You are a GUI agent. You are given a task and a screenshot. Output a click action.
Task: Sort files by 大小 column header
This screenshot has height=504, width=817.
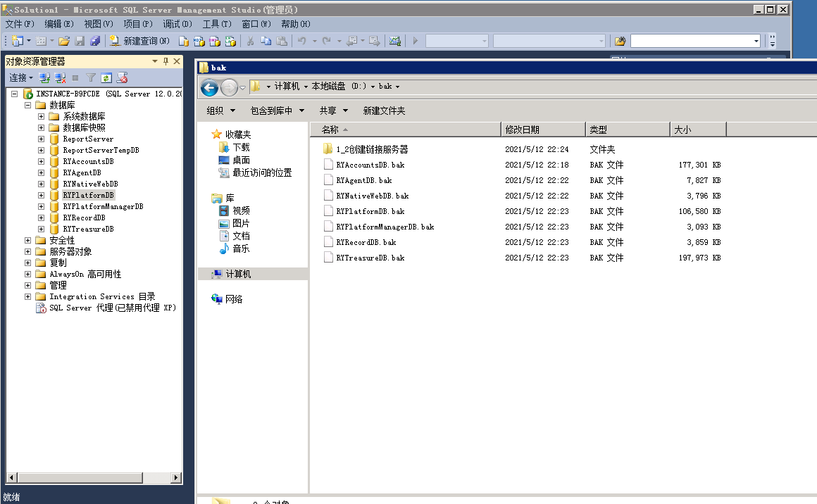[698, 130]
